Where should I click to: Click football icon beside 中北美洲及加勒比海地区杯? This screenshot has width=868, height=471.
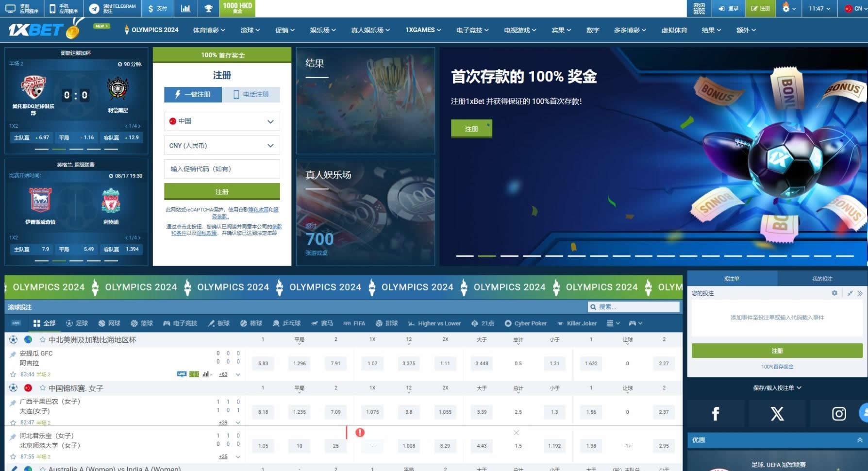[x=13, y=339]
